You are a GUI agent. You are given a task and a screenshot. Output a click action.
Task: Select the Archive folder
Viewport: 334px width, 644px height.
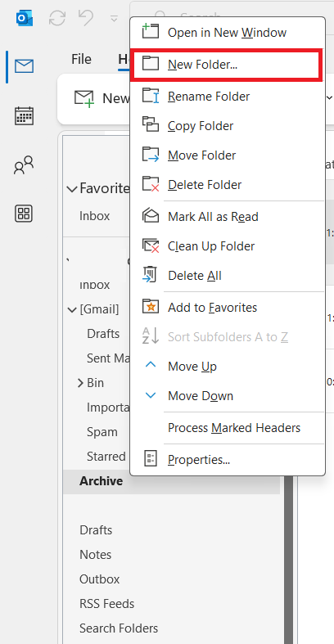point(171,481)
